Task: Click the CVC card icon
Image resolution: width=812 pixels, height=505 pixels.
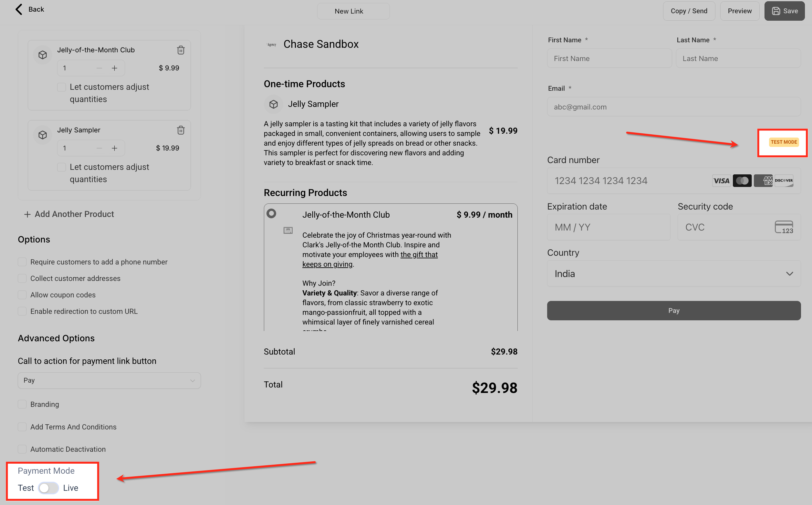Action: 784,227
